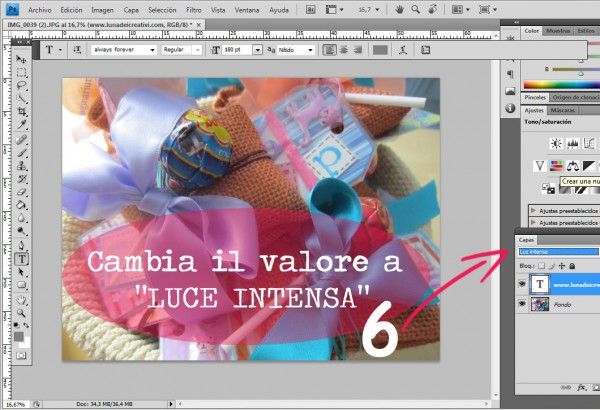
Task: Add a Levels adjustment
Action: pos(572,144)
